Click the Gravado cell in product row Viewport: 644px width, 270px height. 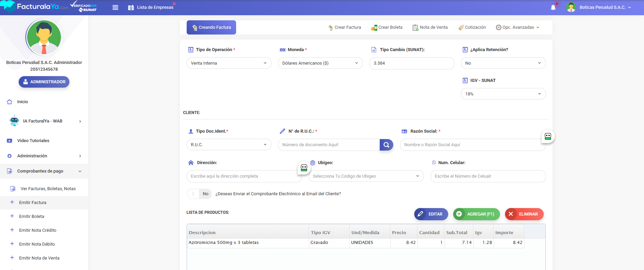329,243
